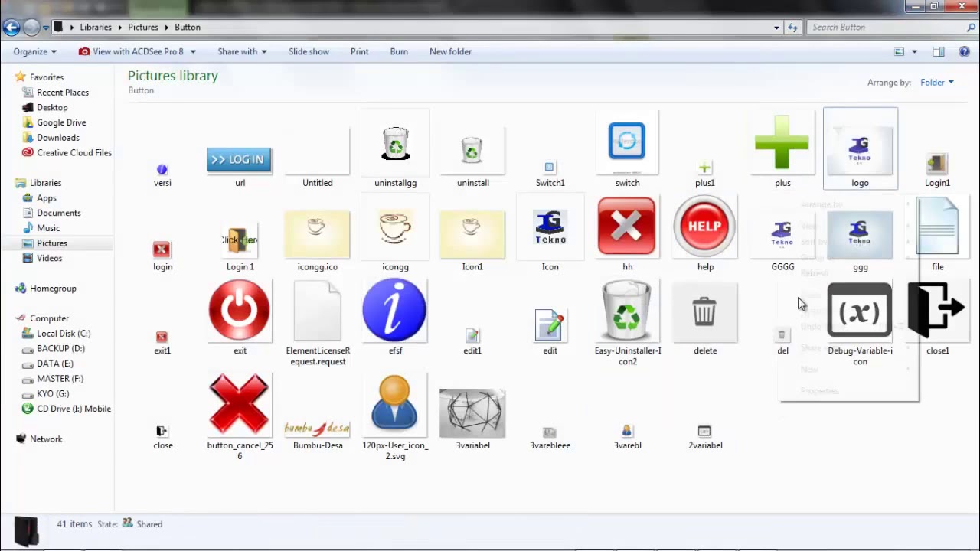Open the Share with dropdown
Image resolution: width=980 pixels, height=551 pixels.
click(242, 51)
